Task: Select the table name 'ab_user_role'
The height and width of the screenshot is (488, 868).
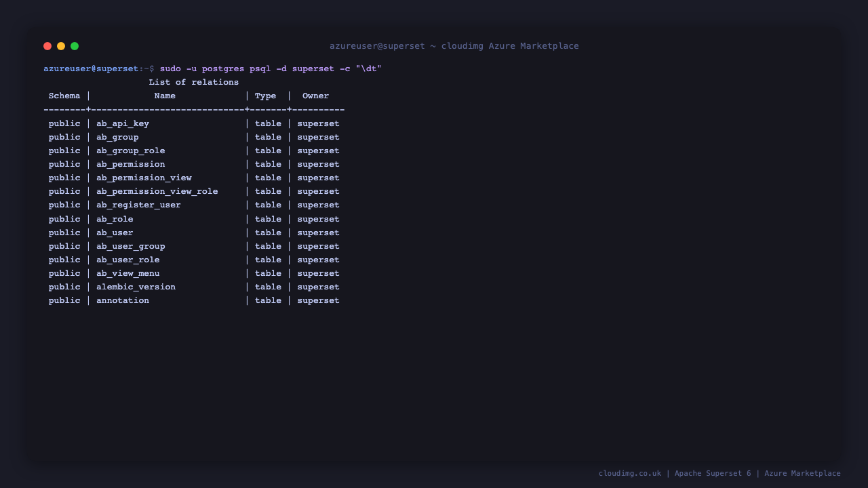Action: click(128, 260)
